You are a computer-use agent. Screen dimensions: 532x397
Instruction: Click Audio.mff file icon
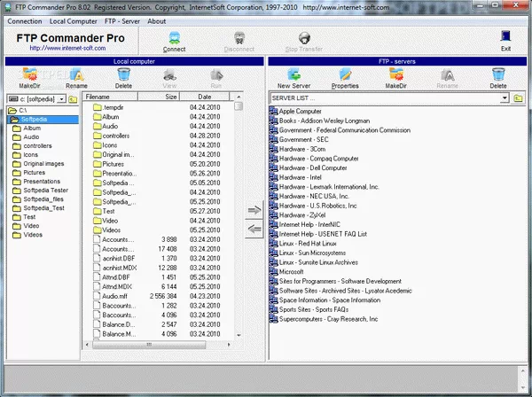pyautogui.click(x=97, y=296)
